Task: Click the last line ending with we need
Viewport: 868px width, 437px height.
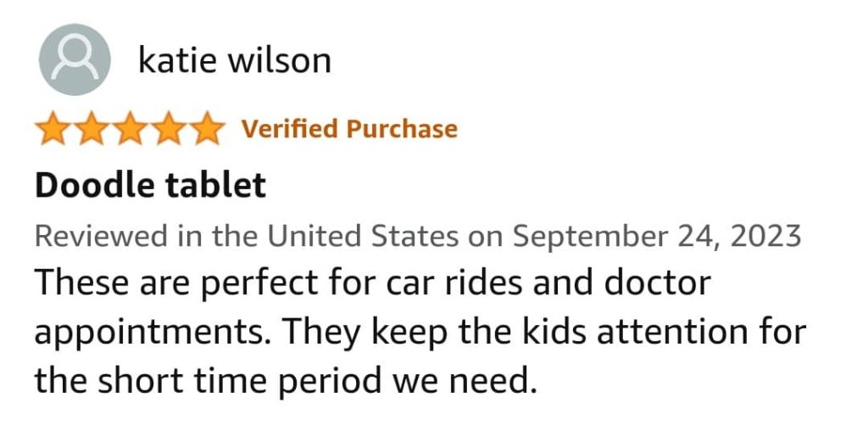Action: click(x=286, y=382)
